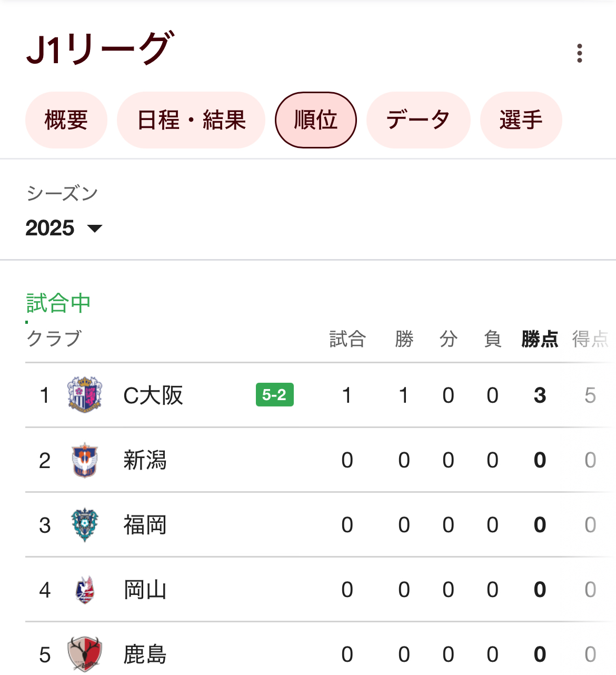Click the Cerezo Osaka club crest
The height and width of the screenshot is (675, 616).
click(x=84, y=394)
